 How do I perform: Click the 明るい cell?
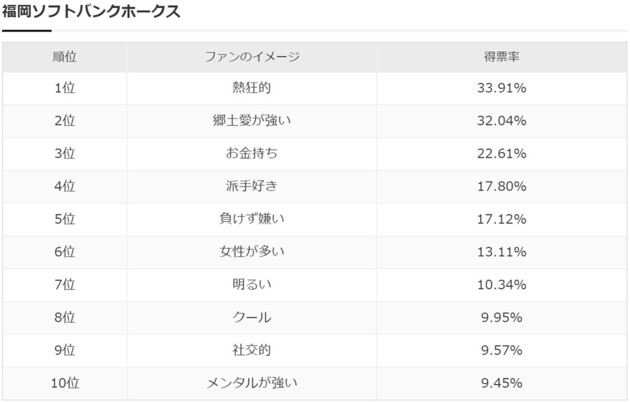(x=252, y=284)
